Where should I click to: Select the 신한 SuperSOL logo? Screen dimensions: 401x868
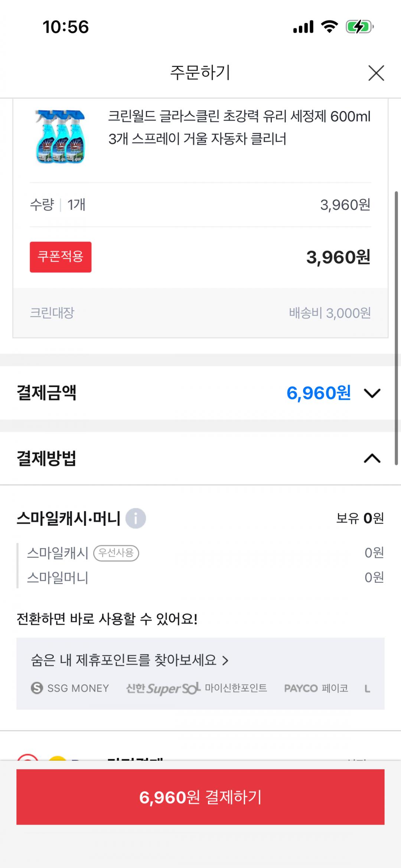coord(163,689)
